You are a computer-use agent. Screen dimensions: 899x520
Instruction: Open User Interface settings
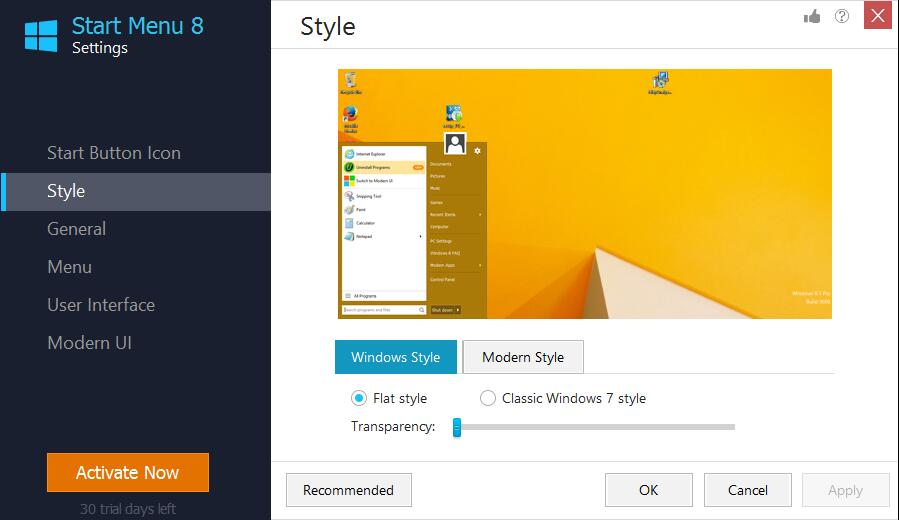click(x=101, y=305)
